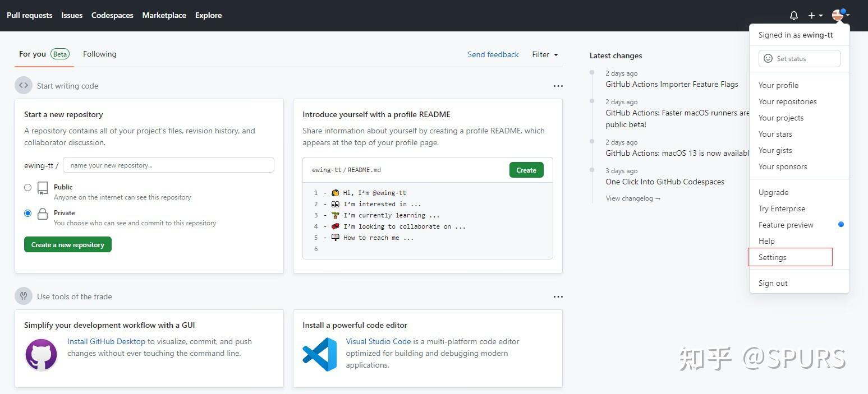Click the Use tools of the trade wrench icon
This screenshot has height=394, width=868.
click(x=24, y=296)
